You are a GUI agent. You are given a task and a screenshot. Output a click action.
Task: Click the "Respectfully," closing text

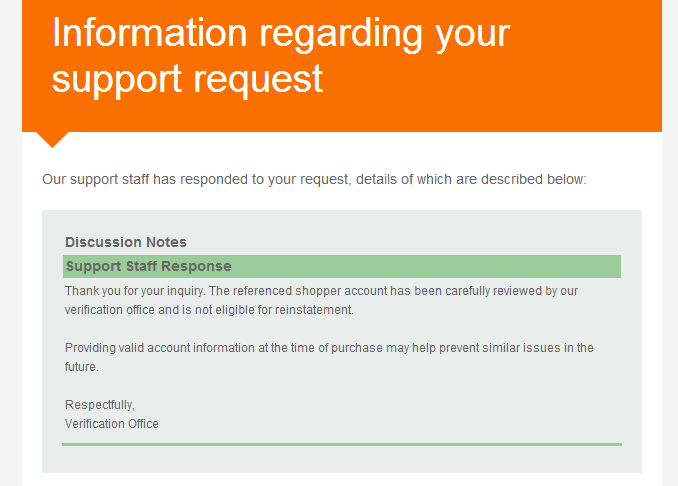(100, 405)
